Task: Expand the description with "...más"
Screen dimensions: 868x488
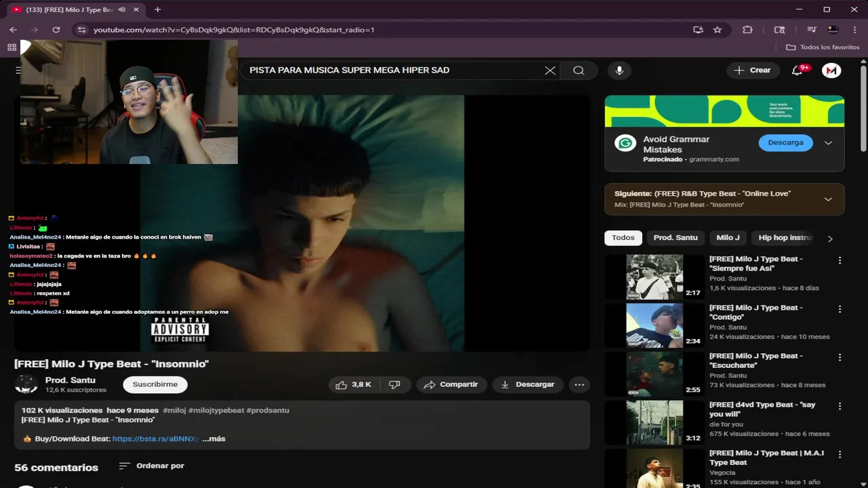Action: [214, 439]
